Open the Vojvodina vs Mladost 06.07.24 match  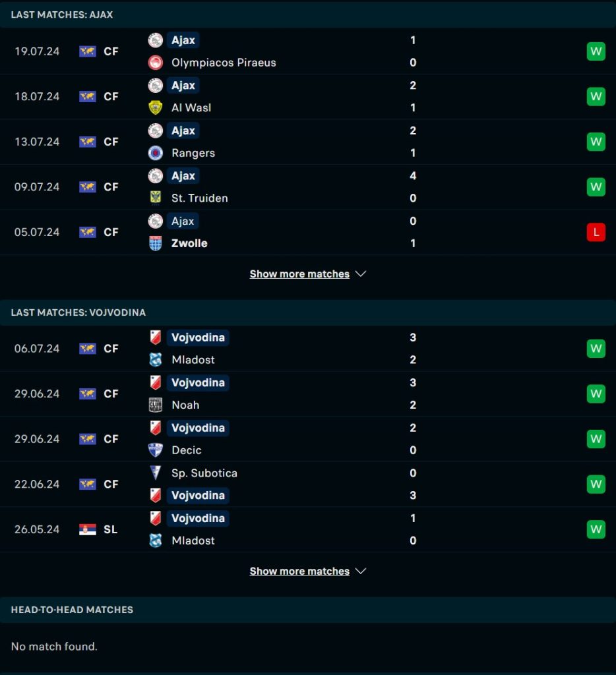pyautogui.click(x=308, y=349)
